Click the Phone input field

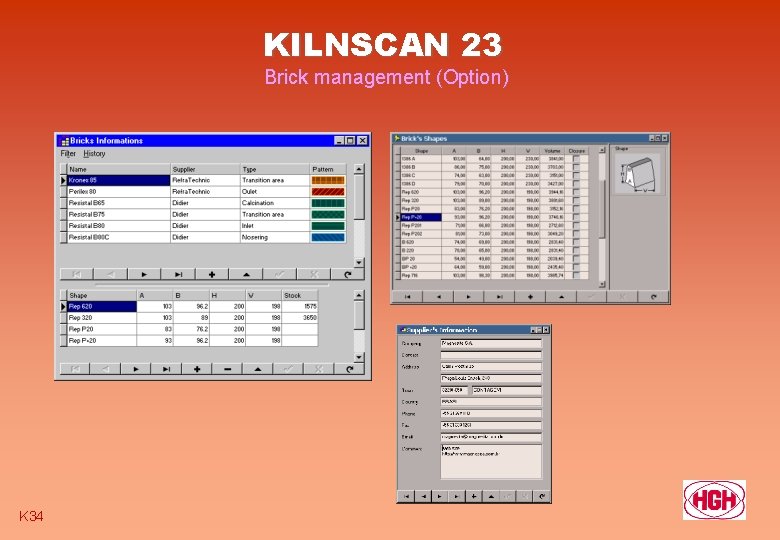[x=491, y=413]
